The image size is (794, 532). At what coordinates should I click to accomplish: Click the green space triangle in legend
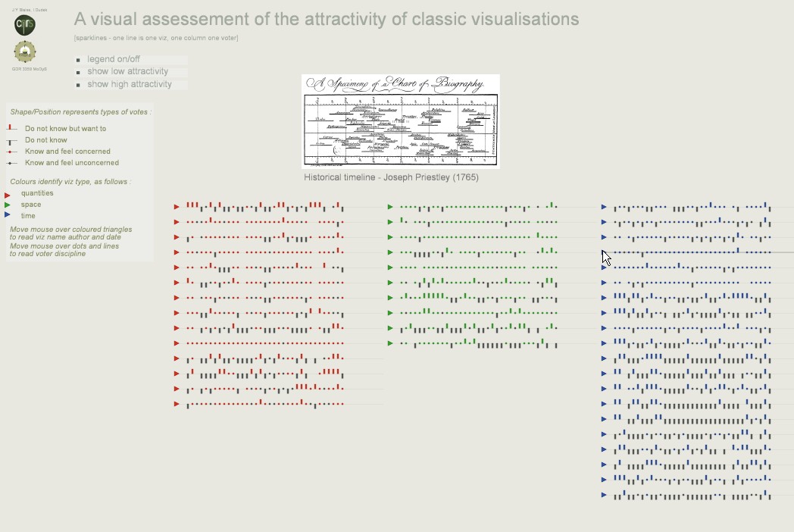8,205
